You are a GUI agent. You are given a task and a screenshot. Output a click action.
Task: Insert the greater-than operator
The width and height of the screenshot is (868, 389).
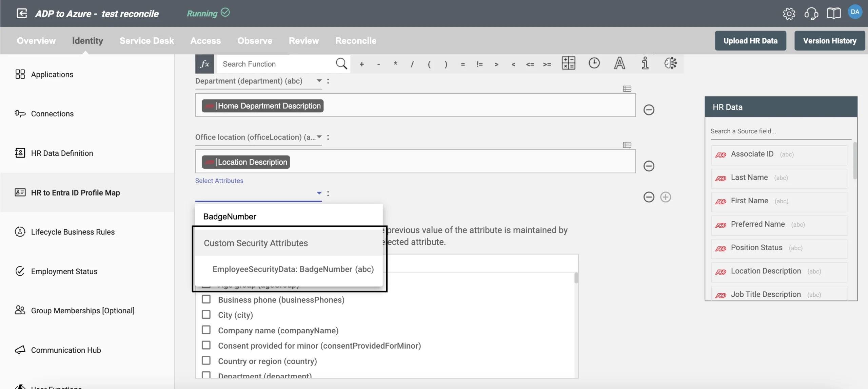[496, 64]
